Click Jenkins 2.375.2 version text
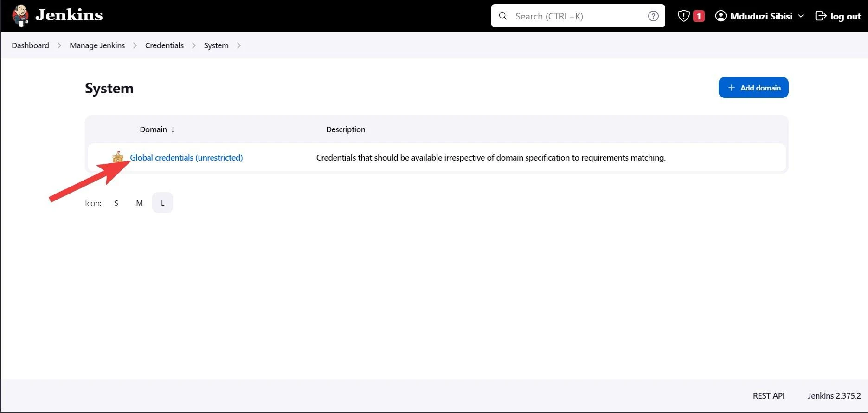This screenshot has height=413, width=868. [834, 396]
